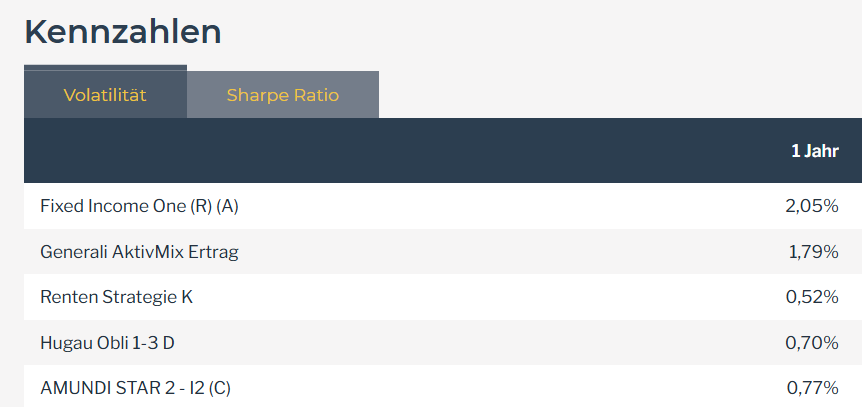Viewport: 862px width, 407px height.
Task: Click the 0,52% volatility value
Action: (x=812, y=297)
